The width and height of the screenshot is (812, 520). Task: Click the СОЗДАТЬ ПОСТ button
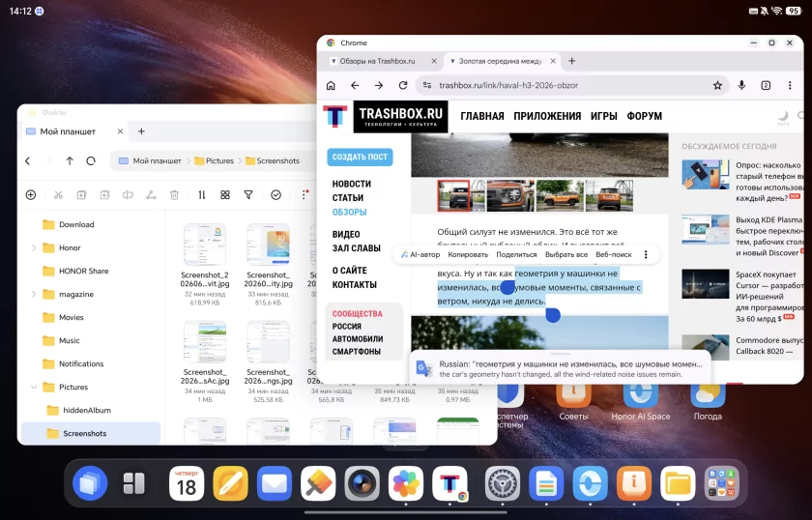[x=360, y=157]
